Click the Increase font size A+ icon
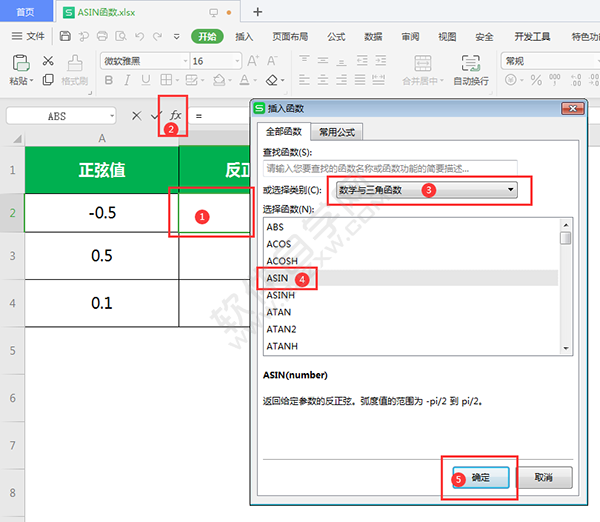The width and height of the screenshot is (600, 522). pos(253,61)
